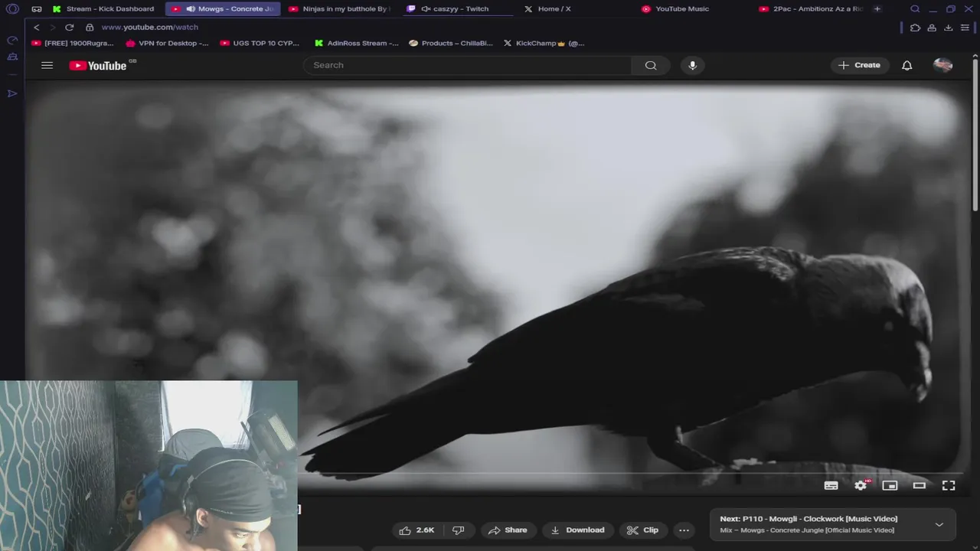Open the new tab plus button

tap(877, 9)
